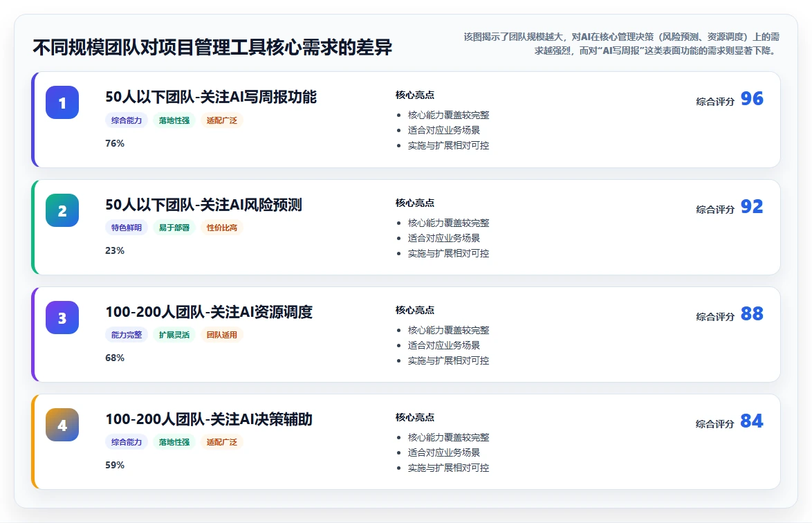Click the 落地性强 tag in card 4
Viewport: 812px width, 523px height.
(174, 441)
